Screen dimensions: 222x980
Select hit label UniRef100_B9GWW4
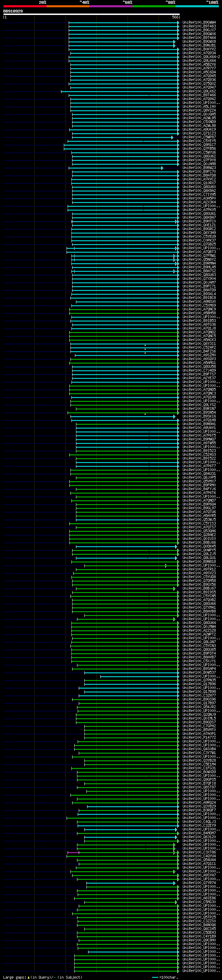(x=199, y=23)
